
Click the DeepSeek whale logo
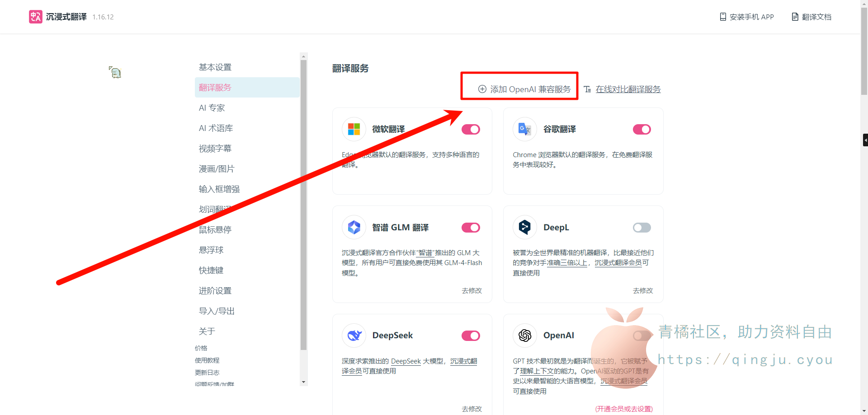[x=354, y=336]
